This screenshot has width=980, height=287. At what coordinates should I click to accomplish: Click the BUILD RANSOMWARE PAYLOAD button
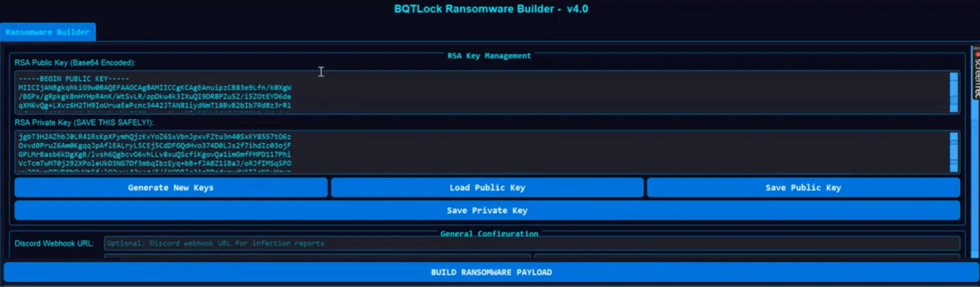(x=491, y=272)
